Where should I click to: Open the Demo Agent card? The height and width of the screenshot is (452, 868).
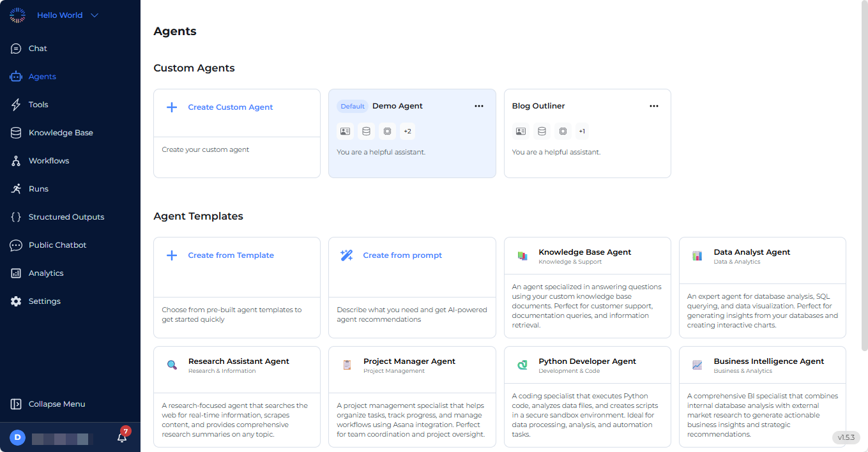[412, 133]
